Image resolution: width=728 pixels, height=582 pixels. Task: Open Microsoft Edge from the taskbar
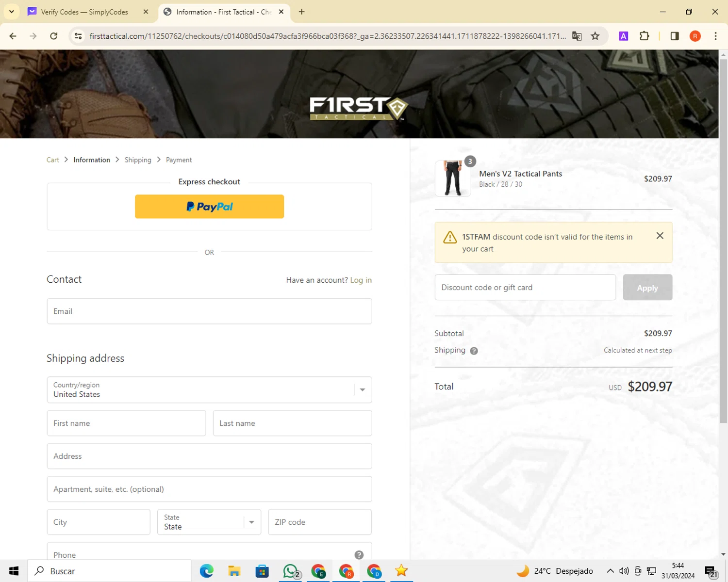[x=207, y=571]
